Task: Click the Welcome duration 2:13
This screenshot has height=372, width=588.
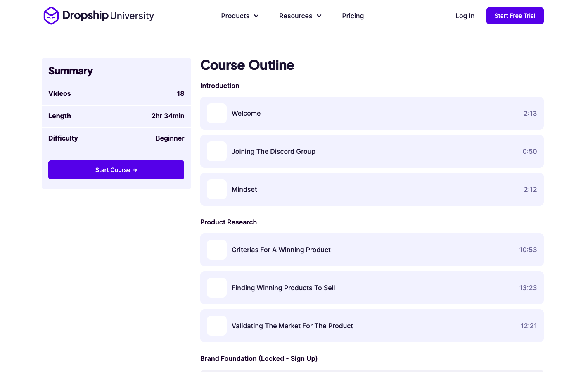Action: [530, 113]
